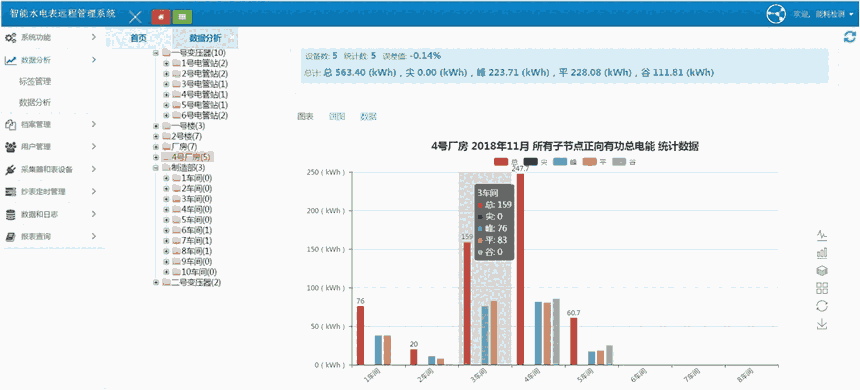
Task: Open the user account dropdown arrow
Action: click(851, 16)
